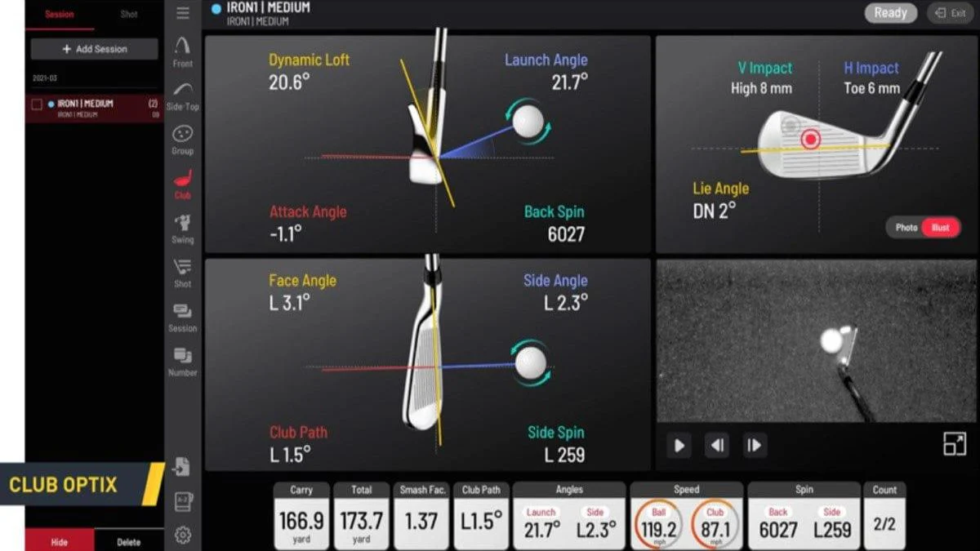Click the IRON1 | MEDIUM title header
980x551 pixels.
click(x=269, y=8)
